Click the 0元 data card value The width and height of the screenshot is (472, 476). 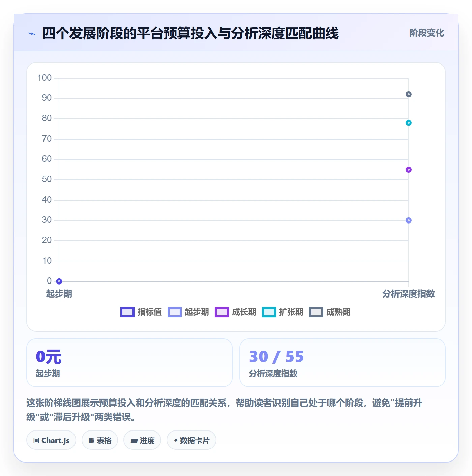[49, 357]
